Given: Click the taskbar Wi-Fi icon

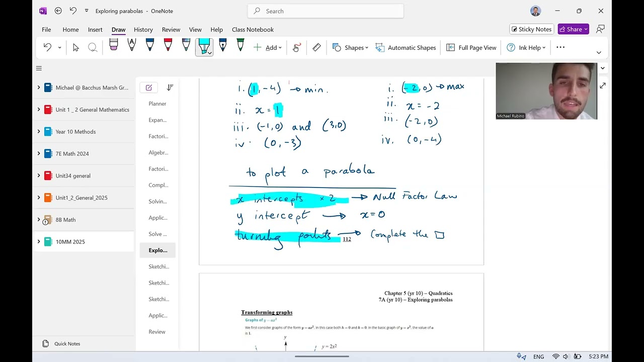Looking at the screenshot, I should point(555,356).
